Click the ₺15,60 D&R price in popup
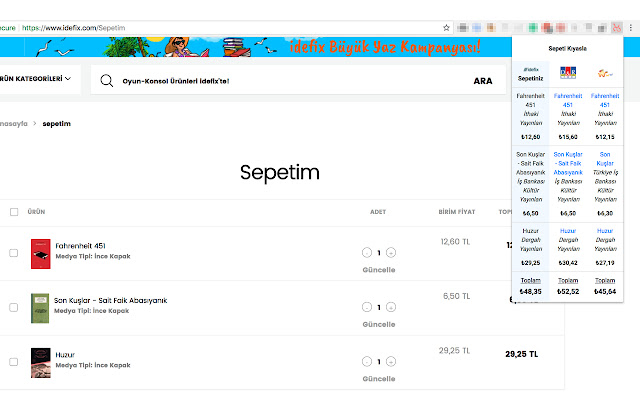Image resolution: width=640 pixels, height=400 pixels. point(568,137)
